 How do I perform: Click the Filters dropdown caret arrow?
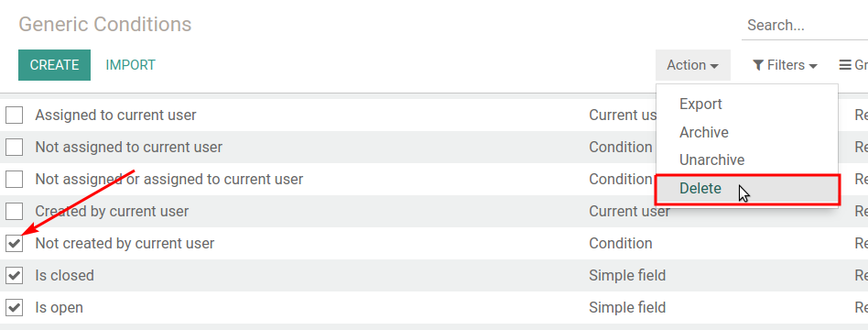tap(813, 66)
